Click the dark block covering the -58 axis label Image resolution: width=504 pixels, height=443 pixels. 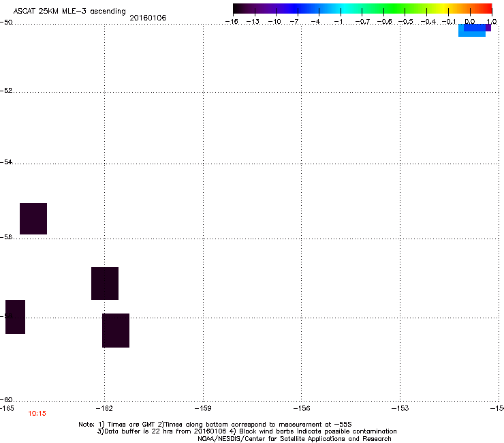click(15, 317)
